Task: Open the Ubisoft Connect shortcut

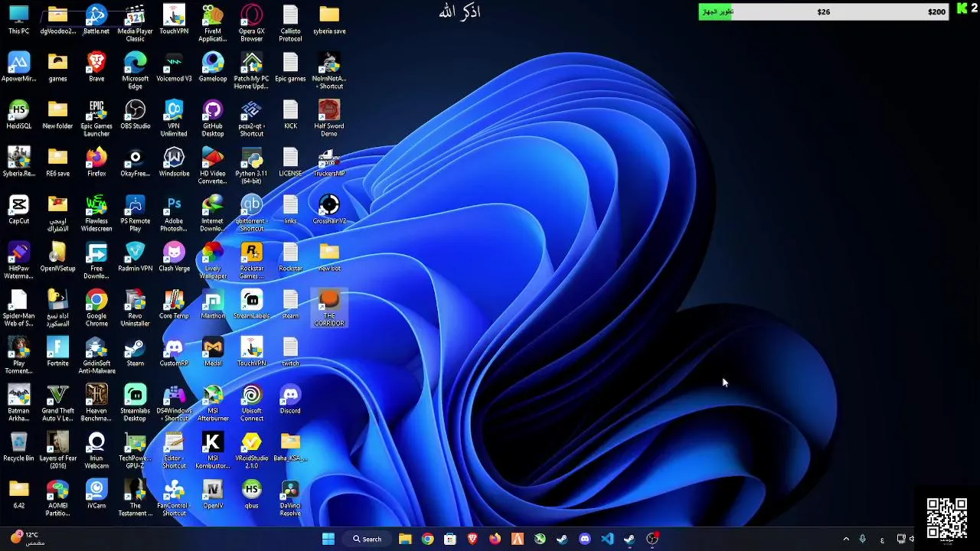Action: pos(252,403)
